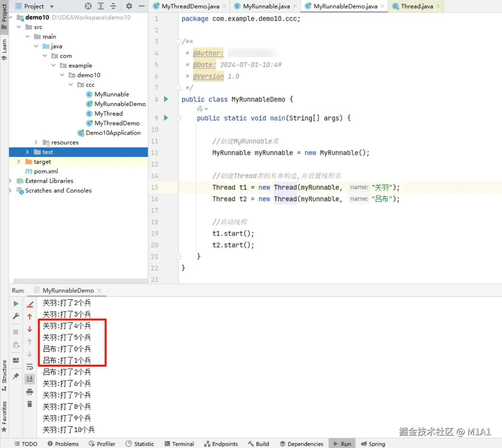Expand Scratches and Consoles node
This screenshot has width=502, height=448.
click(x=10, y=190)
